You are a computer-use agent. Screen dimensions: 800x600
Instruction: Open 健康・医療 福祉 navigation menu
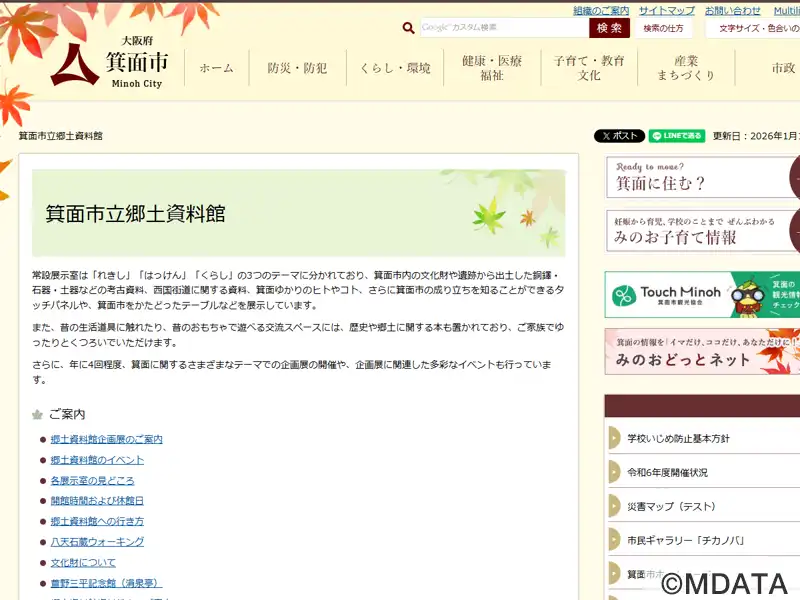tap(491, 68)
